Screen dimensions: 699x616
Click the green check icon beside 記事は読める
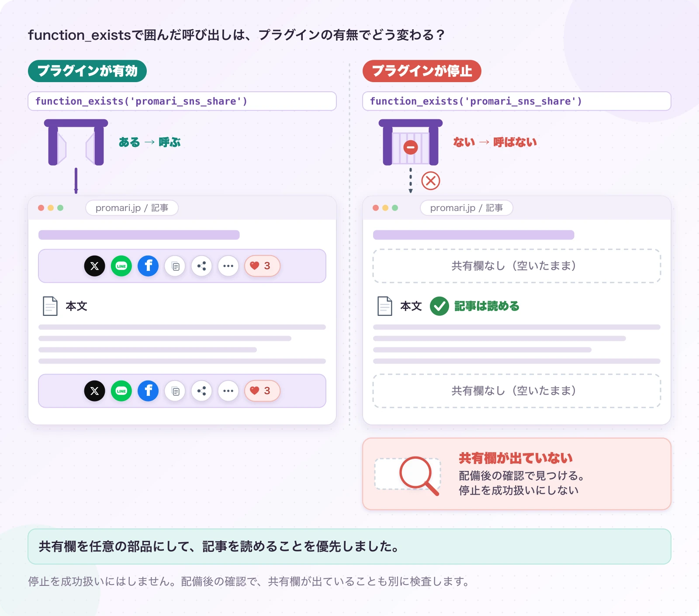pyautogui.click(x=439, y=306)
